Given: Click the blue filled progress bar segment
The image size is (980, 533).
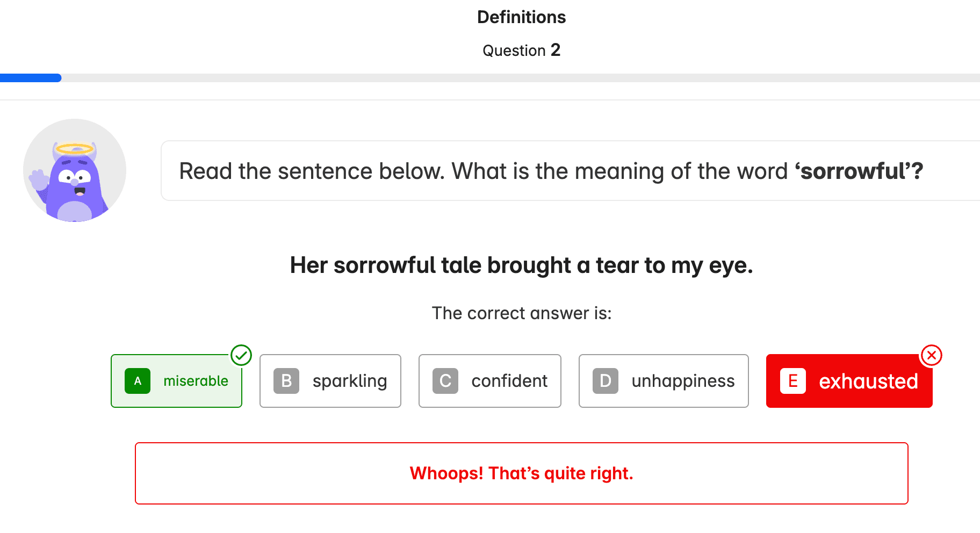Looking at the screenshot, I should pyautogui.click(x=31, y=78).
